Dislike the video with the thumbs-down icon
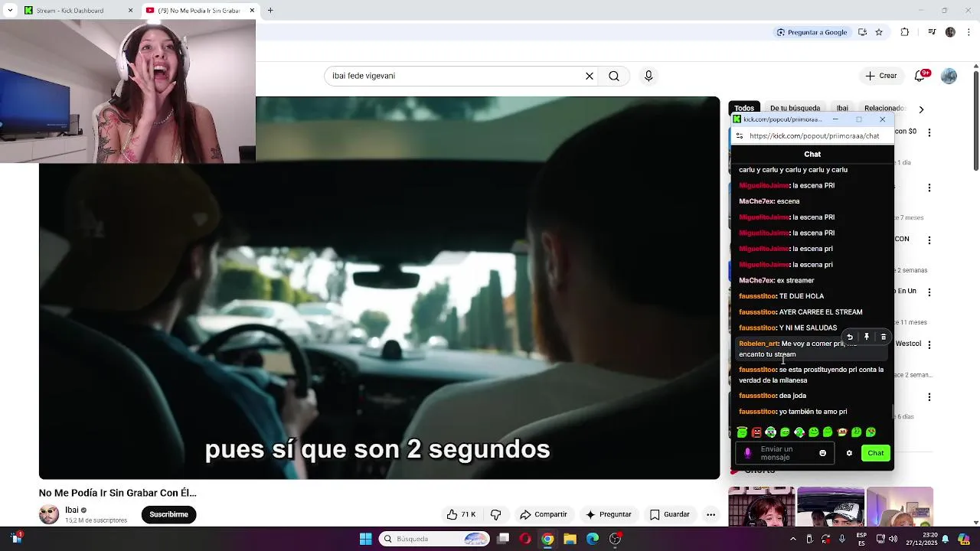This screenshot has height=551, width=980. pyautogui.click(x=495, y=514)
